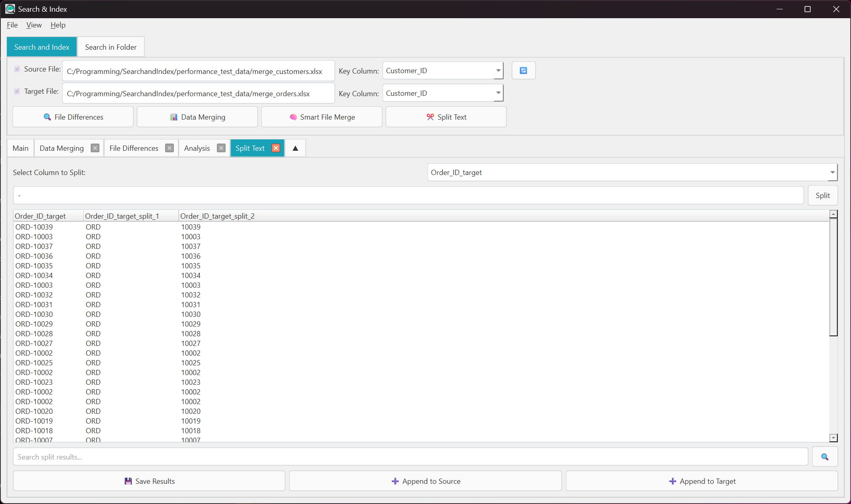Open the View menu

coord(34,25)
